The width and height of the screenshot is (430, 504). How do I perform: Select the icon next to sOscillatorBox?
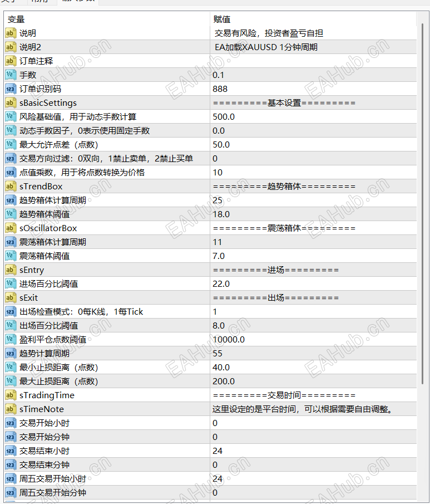10,228
